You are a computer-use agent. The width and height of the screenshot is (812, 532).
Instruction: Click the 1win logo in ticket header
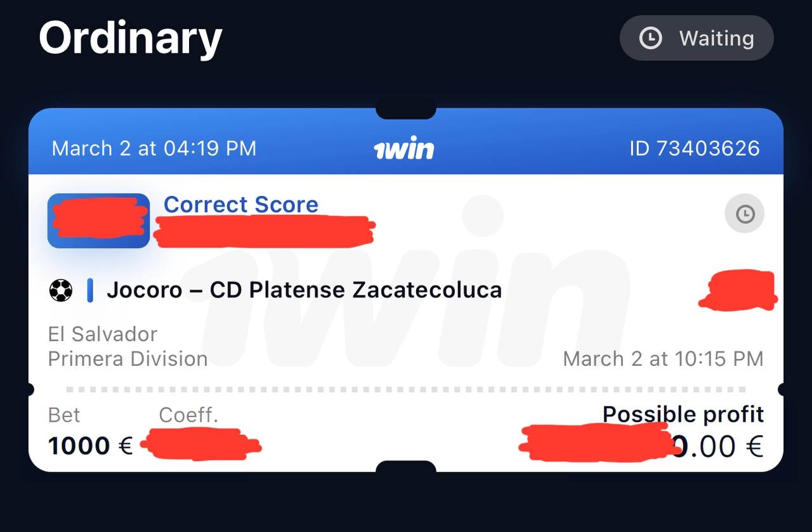click(404, 149)
